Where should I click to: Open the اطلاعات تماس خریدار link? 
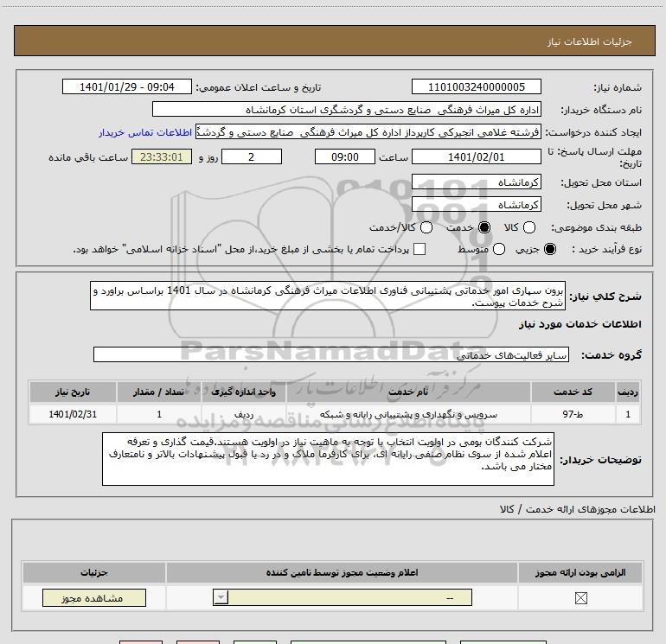(145, 132)
